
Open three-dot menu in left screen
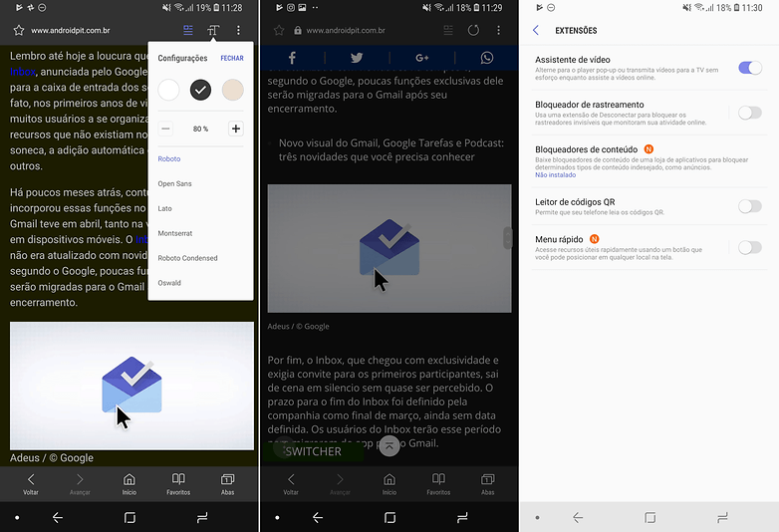(238, 30)
